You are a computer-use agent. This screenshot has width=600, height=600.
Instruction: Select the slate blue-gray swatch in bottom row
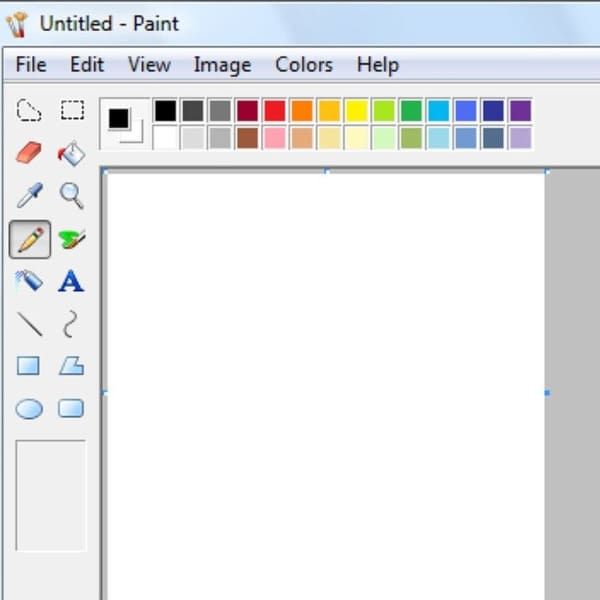tap(493, 138)
